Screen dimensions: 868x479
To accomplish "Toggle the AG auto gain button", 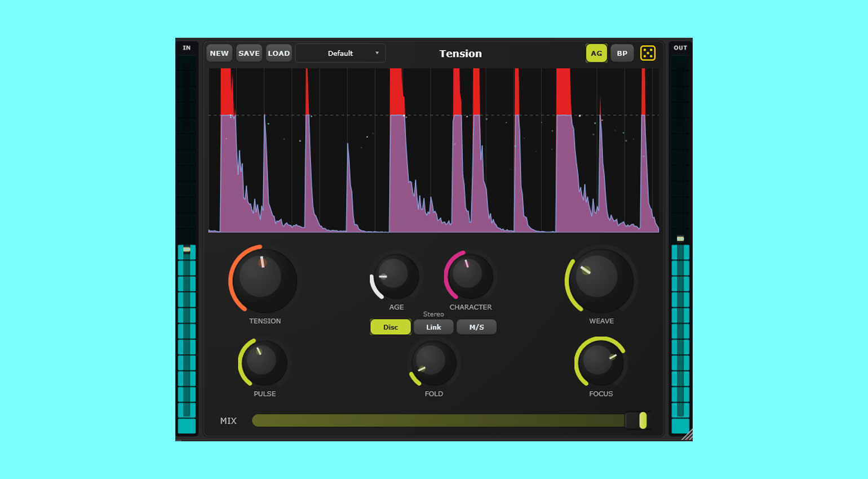I will [x=596, y=53].
